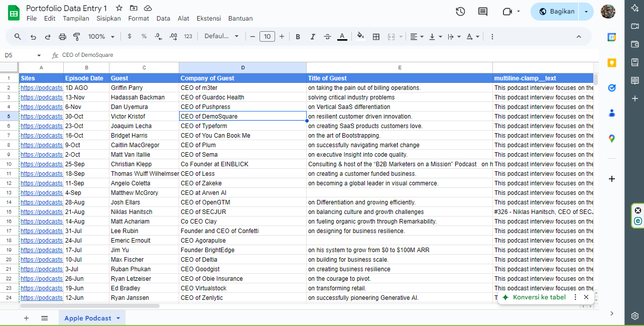The width and height of the screenshot is (644, 326).
Task: Open the zoom 100% dropdown
Action: coord(101,37)
